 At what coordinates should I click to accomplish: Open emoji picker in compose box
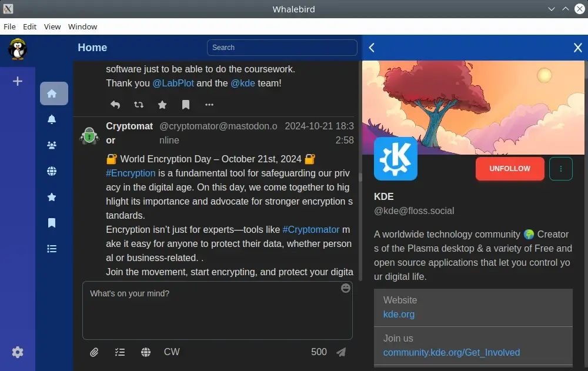[345, 288]
